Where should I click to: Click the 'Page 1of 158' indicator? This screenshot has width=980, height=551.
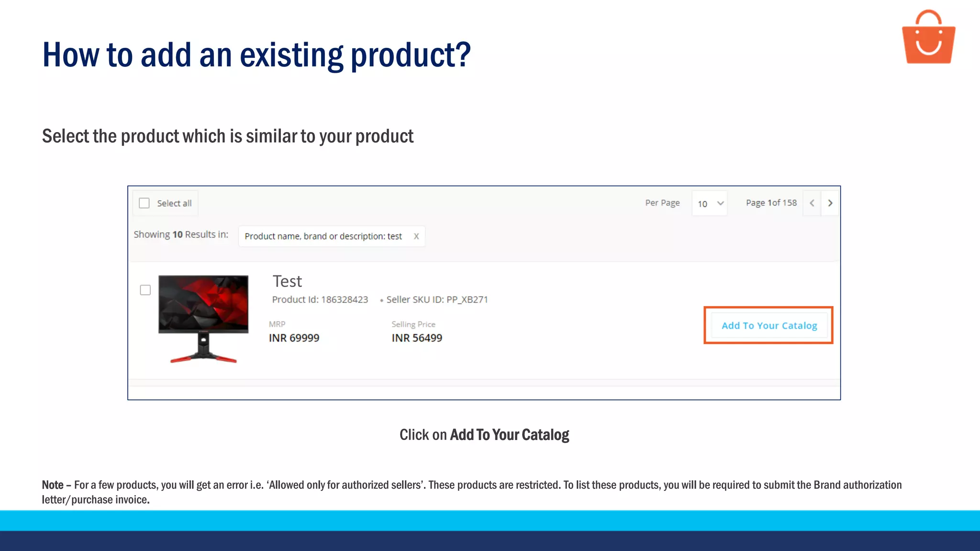pyautogui.click(x=771, y=203)
